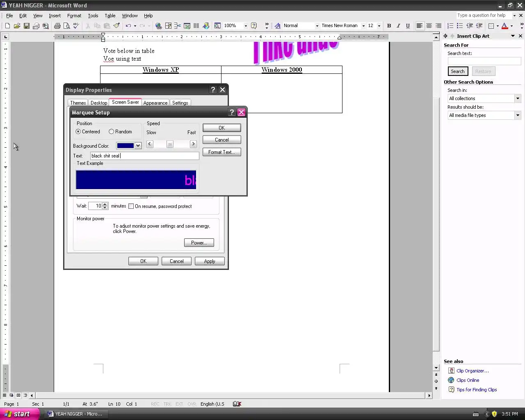This screenshot has width=525, height=420.
Task: Insert a hyperlink from the toolbar
Action: [159, 25]
